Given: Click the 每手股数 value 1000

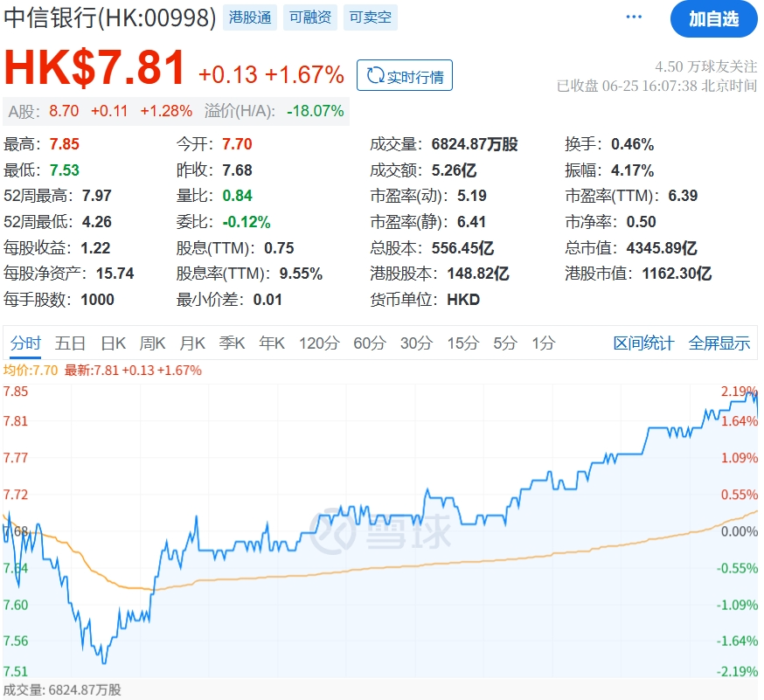Looking at the screenshot, I should (97, 300).
